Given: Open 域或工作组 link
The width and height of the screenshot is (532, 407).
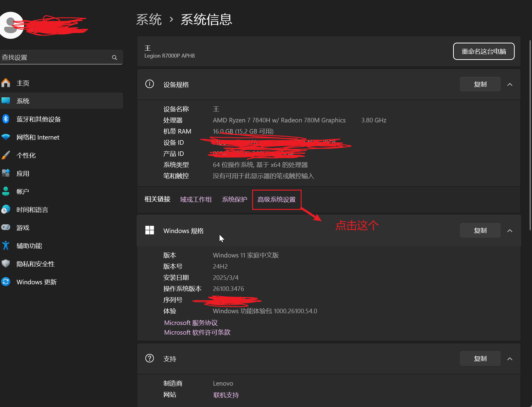Looking at the screenshot, I should pos(196,199).
